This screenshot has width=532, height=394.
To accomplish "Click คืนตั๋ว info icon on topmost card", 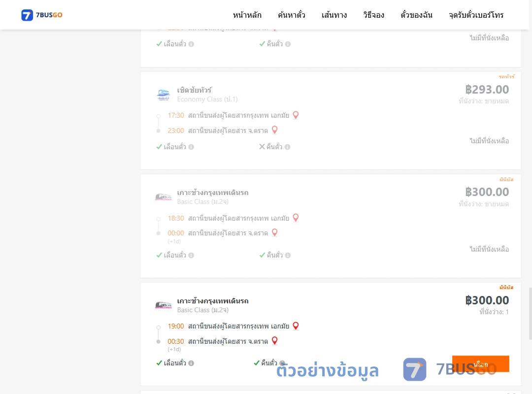I will (x=288, y=44).
